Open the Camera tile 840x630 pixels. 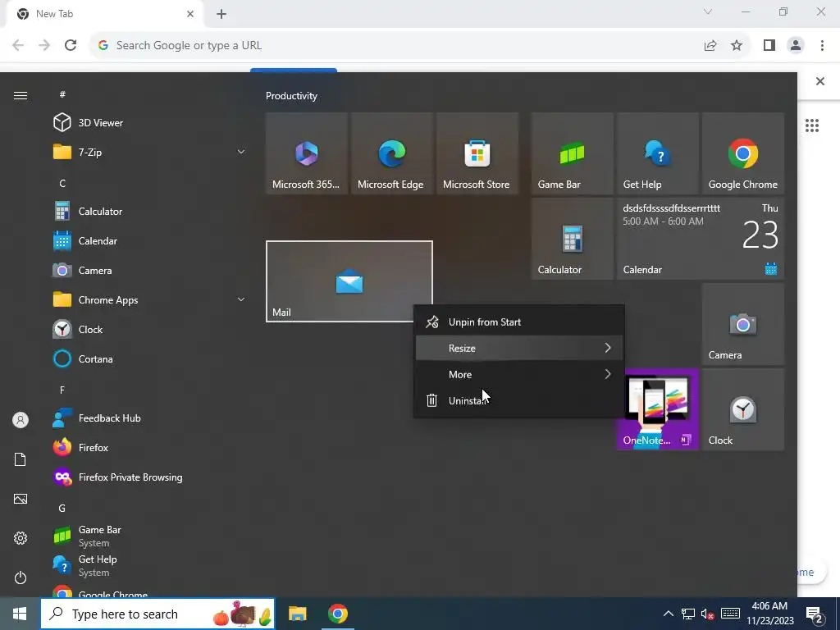742,324
